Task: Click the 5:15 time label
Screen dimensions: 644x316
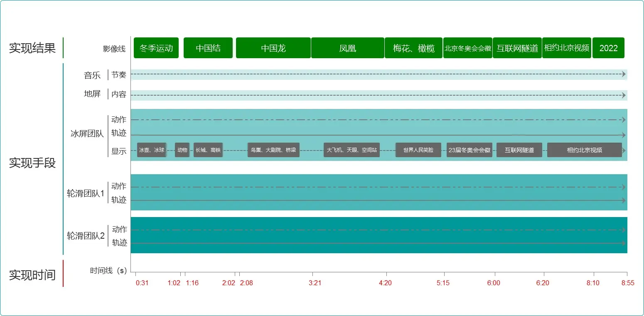Action: (x=443, y=283)
